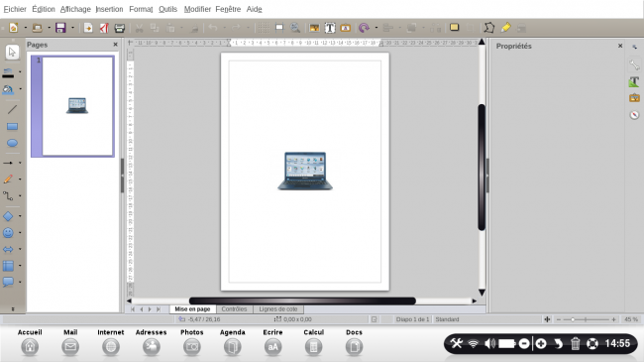Switch to Lignes de cote tab
The image size is (644, 362).
278,308
